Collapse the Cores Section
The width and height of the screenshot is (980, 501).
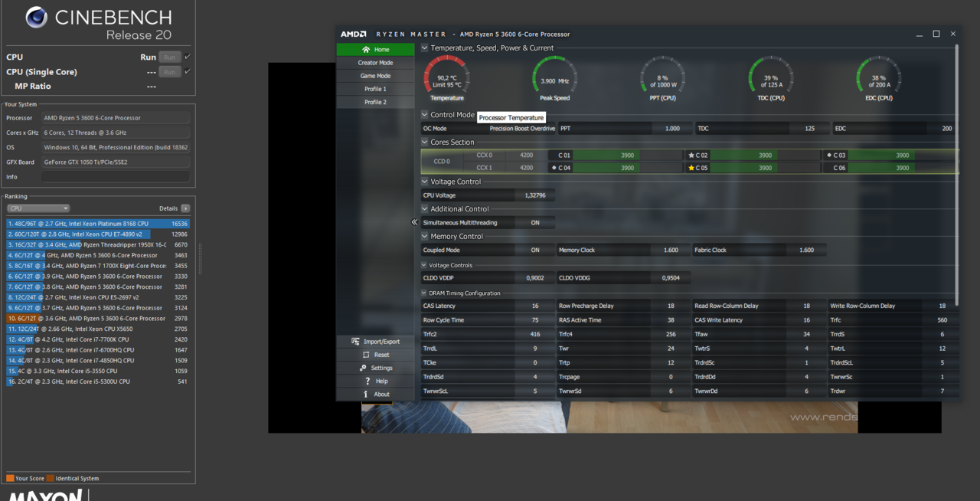click(x=425, y=142)
